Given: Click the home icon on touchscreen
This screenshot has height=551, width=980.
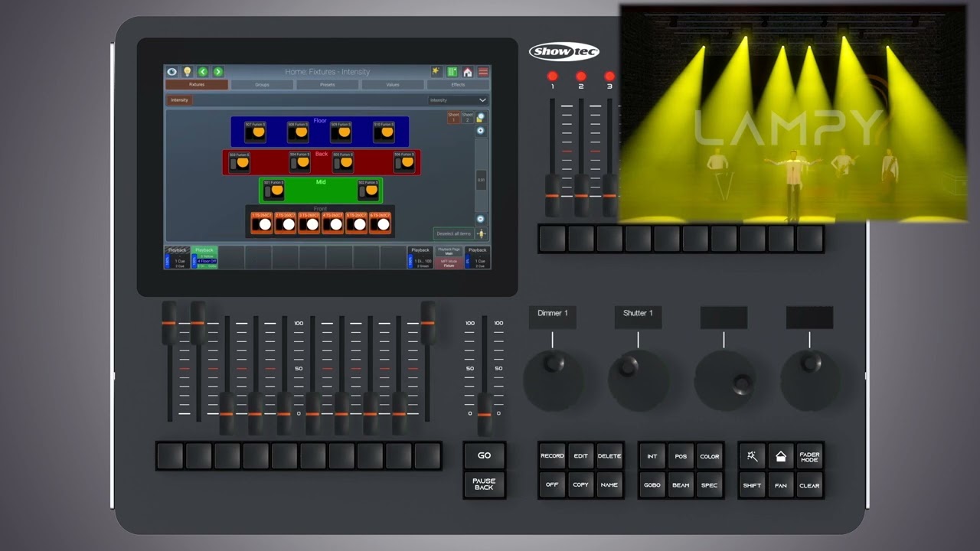Looking at the screenshot, I should click(468, 72).
